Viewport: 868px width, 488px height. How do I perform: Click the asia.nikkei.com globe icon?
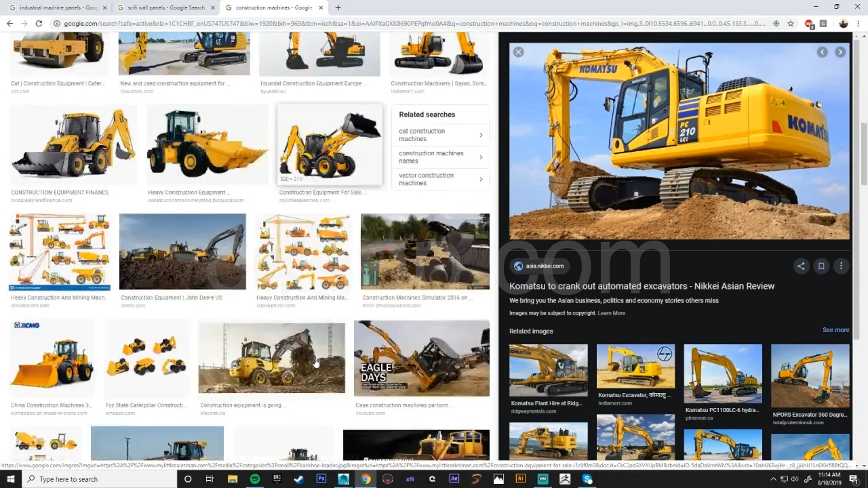click(x=518, y=266)
